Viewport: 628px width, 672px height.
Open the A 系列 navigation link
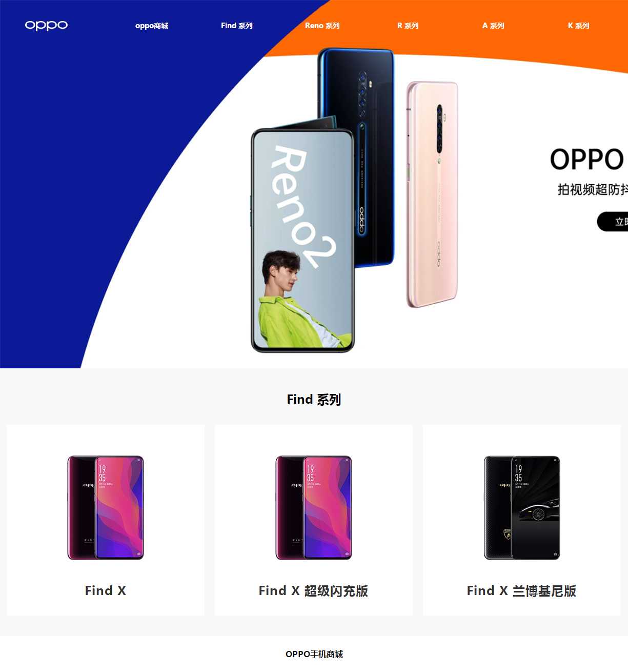[493, 26]
